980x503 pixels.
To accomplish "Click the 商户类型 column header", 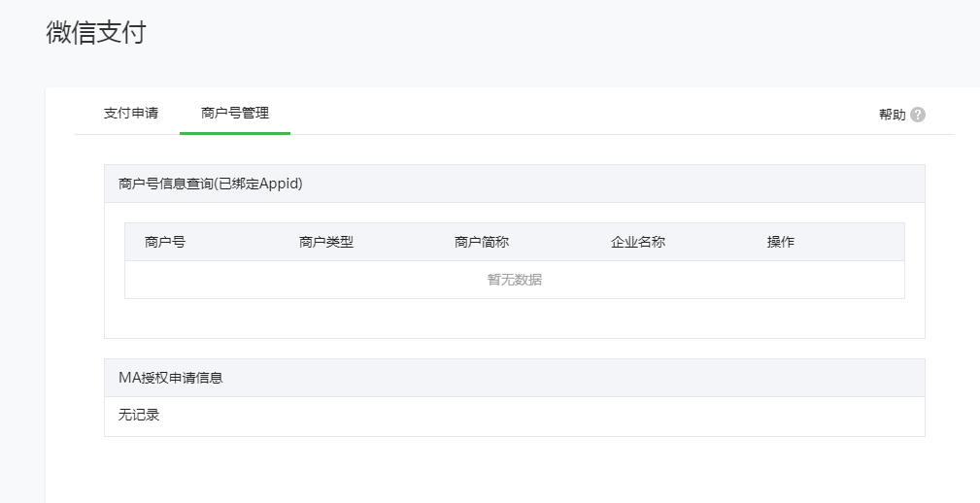I will [x=326, y=242].
